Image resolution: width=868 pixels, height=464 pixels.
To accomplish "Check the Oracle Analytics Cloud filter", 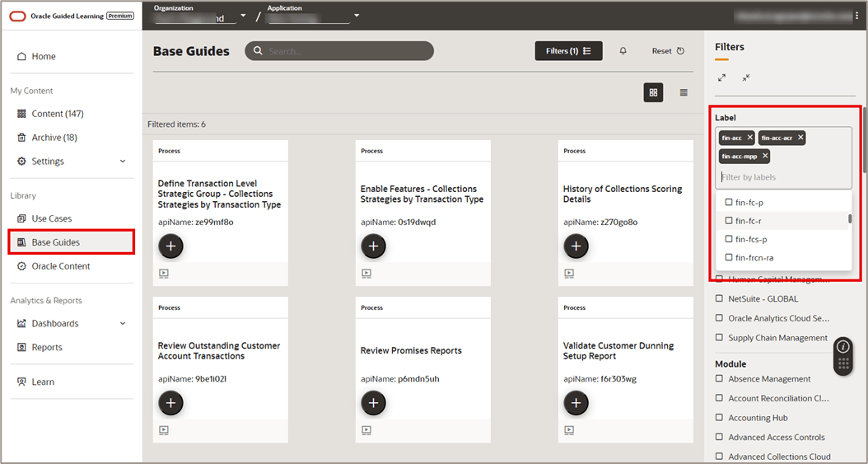I will (719, 318).
